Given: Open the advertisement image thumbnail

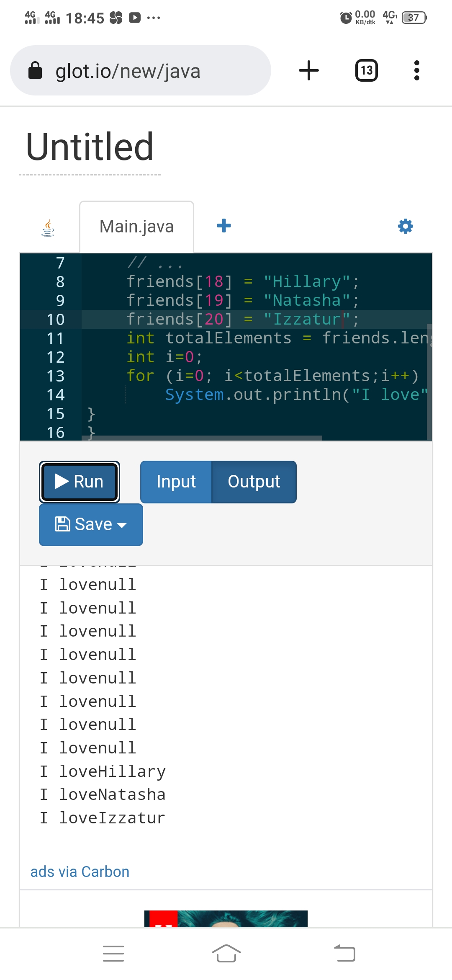Looking at the screenshot, I should click(x=226, y=918).
